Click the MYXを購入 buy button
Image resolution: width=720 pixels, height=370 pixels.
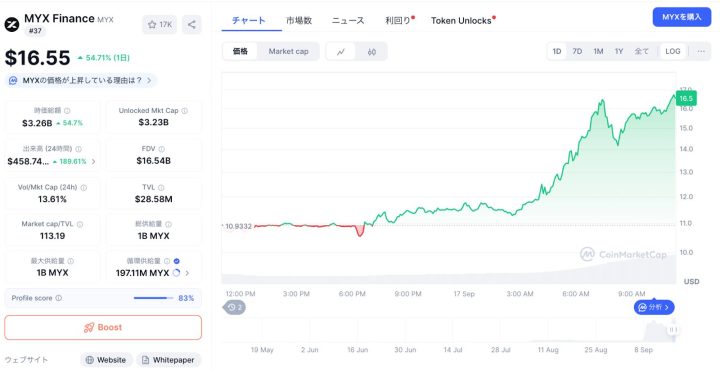pyautogui.click(x=681, y=17)
